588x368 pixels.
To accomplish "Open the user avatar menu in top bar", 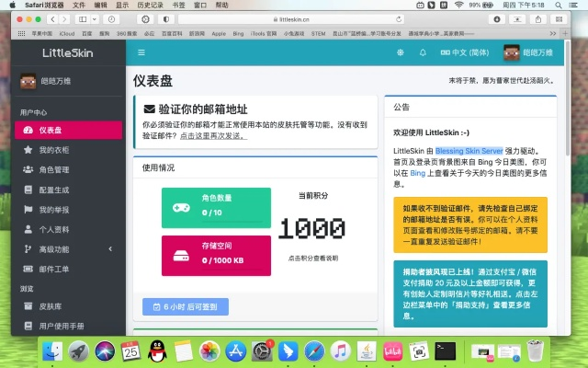I will (528, 52).
